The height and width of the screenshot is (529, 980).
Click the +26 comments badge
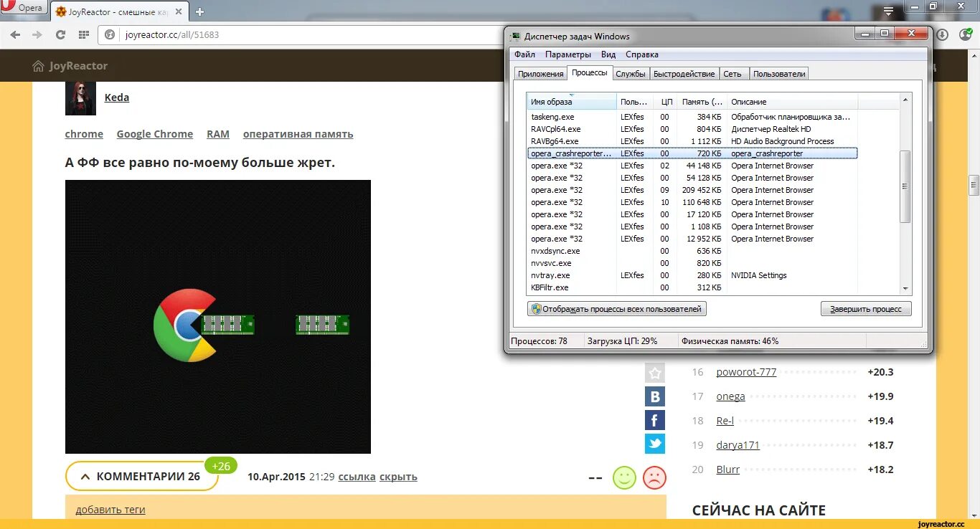(221, 466)
